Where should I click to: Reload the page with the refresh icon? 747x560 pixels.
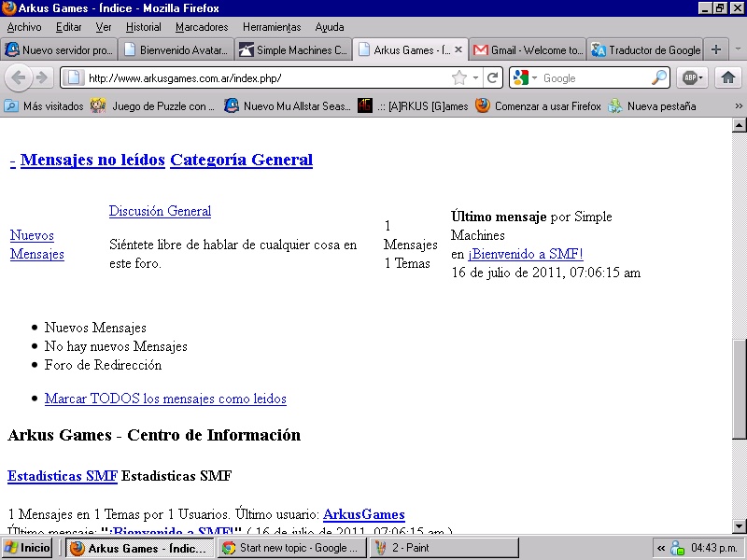[x=493, y=77]
